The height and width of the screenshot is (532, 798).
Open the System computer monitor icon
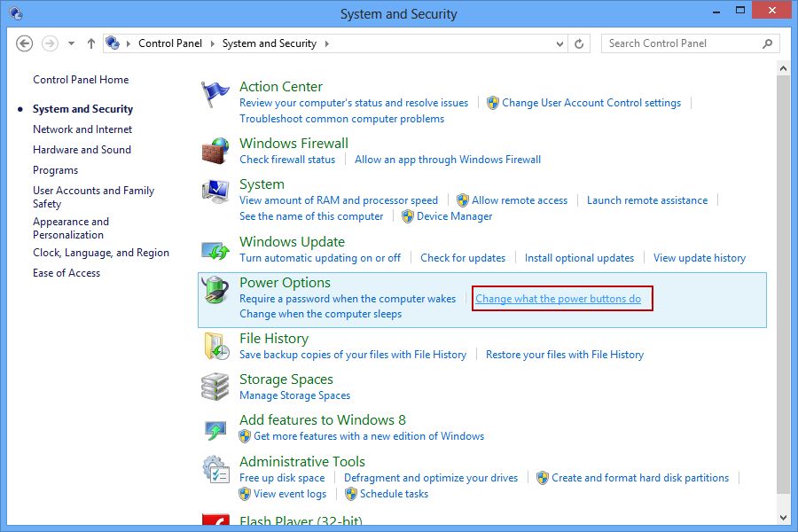coord(215,192)
